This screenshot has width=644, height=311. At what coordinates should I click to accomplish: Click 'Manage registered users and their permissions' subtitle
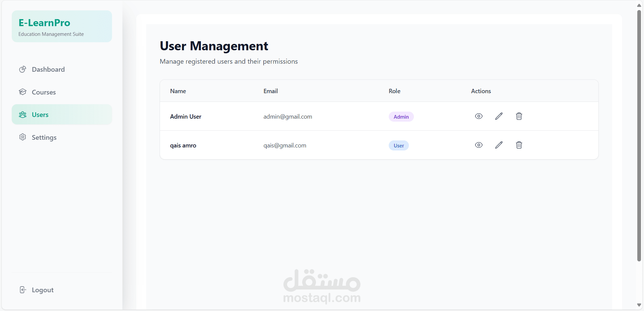pyautogui.click(x=229, y=61)
